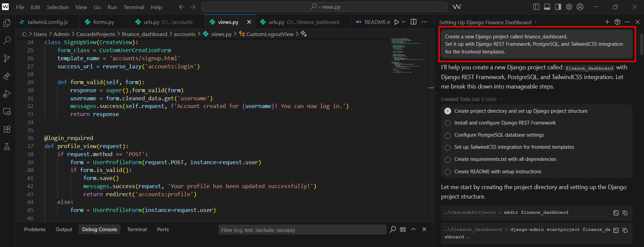Viewport: 644px width, 247px height.
Task: Toggle the secondary side bar layout icon
Action: (x=558, y=7)
